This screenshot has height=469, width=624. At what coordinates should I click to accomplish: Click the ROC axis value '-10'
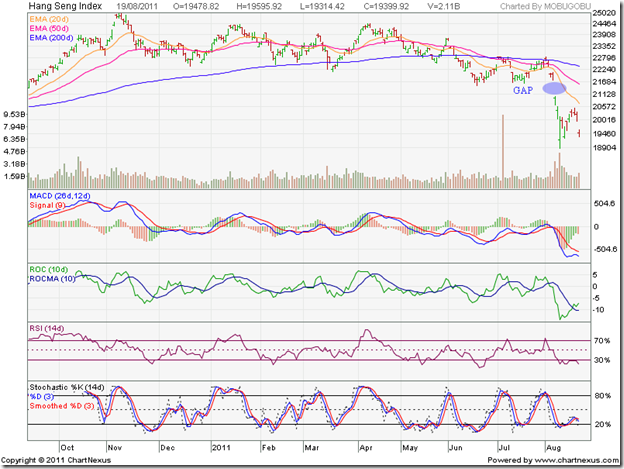pos(598,309)
